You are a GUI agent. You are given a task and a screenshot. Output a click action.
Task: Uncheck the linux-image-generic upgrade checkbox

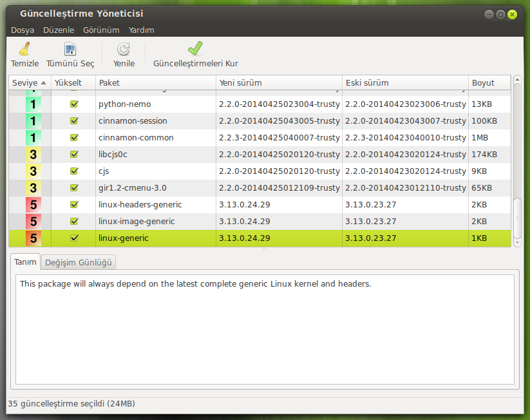point(74,221)
